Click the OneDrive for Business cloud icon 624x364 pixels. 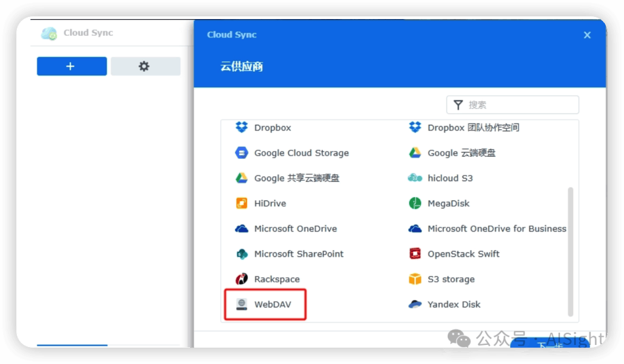[x=415, y=229]
